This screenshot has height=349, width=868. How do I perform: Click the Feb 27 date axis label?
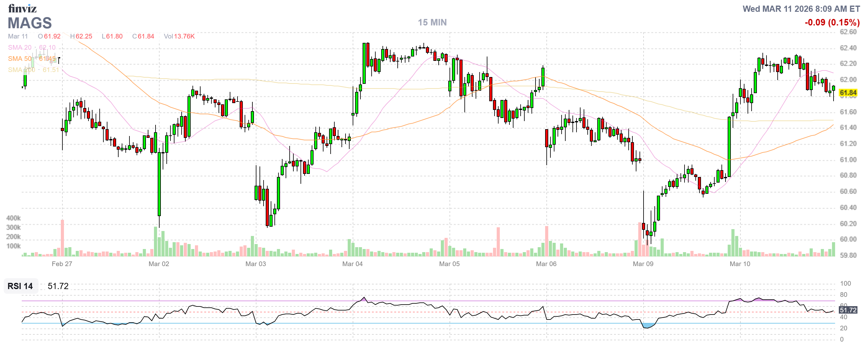[x=62, y=264]
